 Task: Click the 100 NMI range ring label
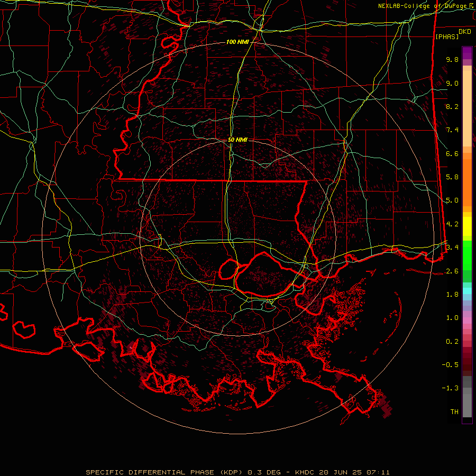(237, 42)
